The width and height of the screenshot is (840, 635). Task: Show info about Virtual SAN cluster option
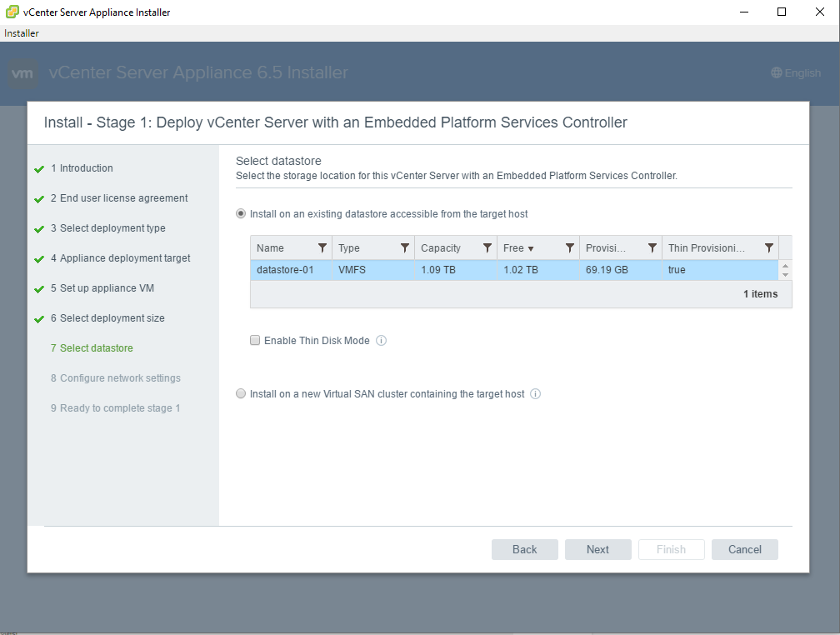535,394
